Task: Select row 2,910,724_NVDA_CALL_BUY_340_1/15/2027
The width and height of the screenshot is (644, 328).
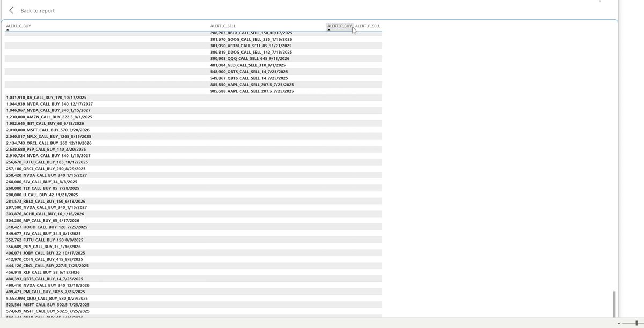Action: pyautogui.click(x=193, y=155)
